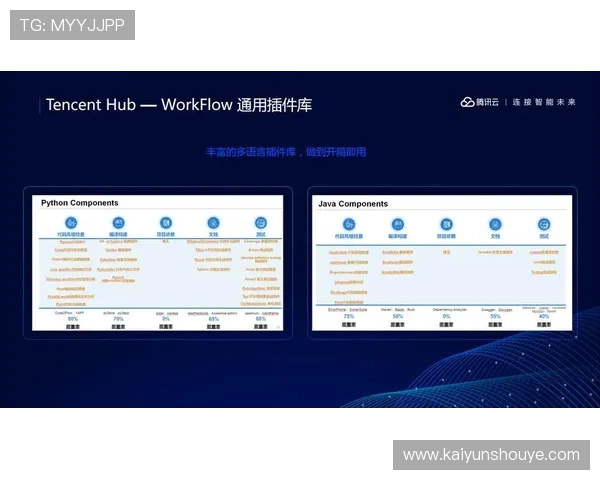
Task: Click 'Swagger、Doxygen' text in Java panel
Action: (497, 310)
